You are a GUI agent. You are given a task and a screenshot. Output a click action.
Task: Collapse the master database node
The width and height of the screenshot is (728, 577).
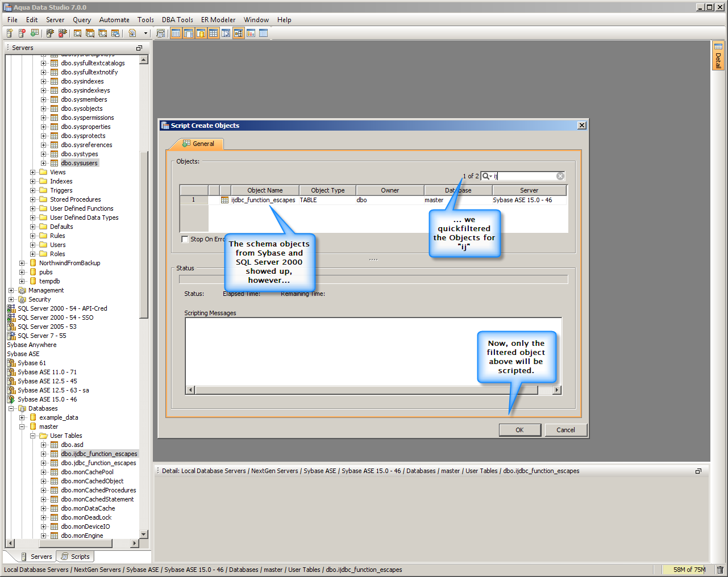pos(22,427)
